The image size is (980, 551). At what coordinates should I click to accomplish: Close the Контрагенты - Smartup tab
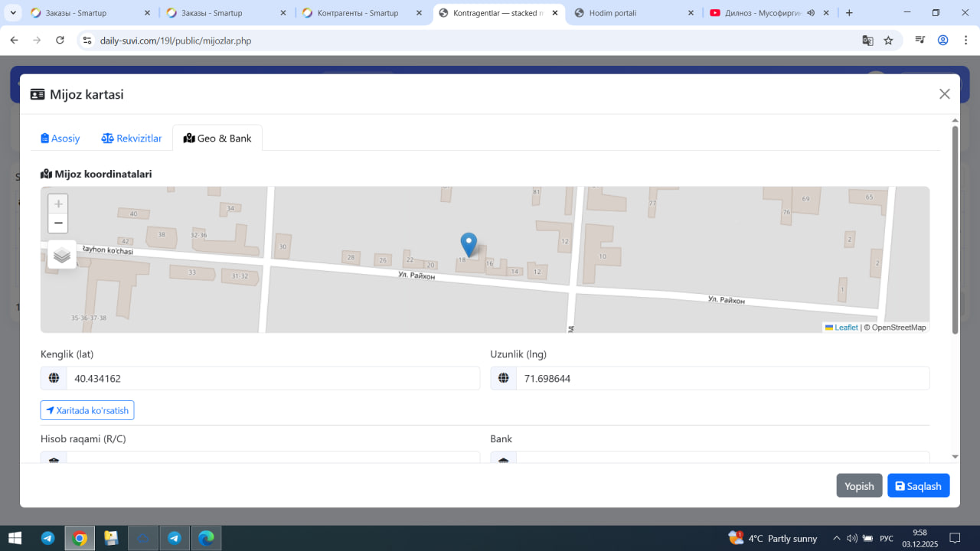point(419,13)
